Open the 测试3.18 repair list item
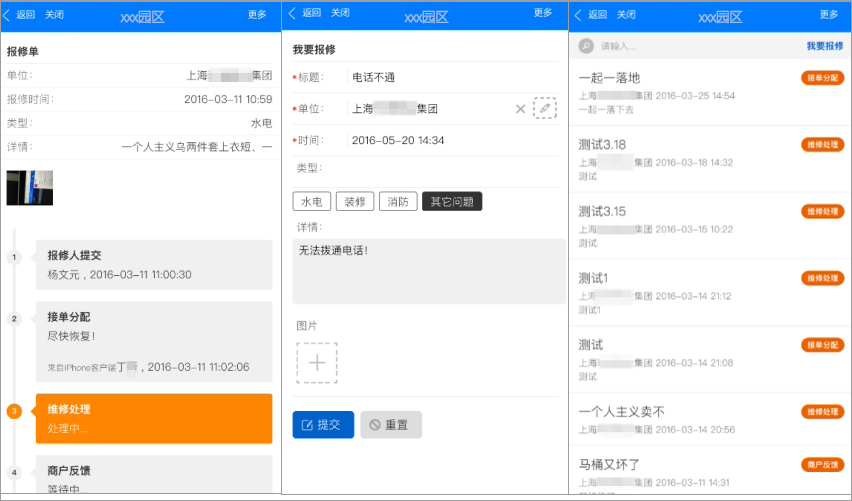Screen dimensions: 852x501 click(710, 159)
